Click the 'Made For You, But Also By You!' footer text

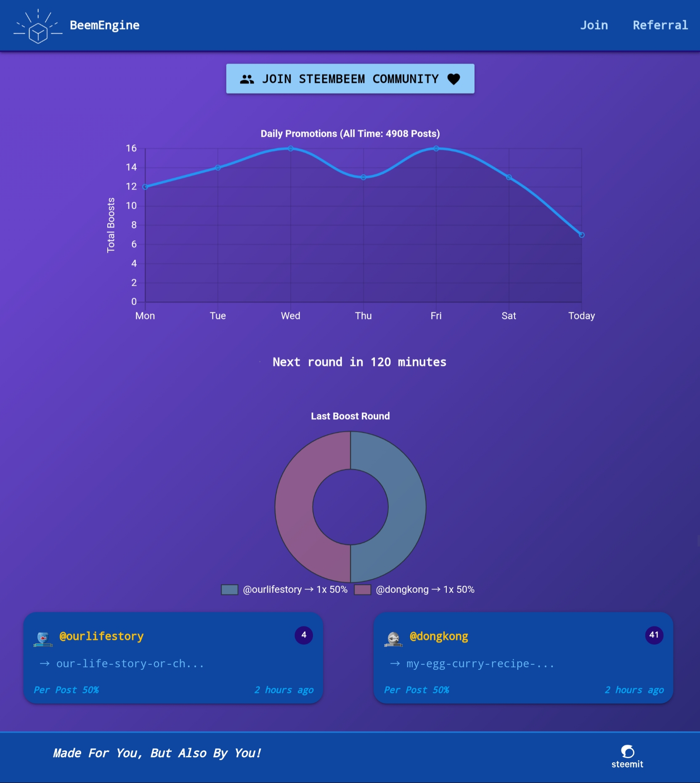pos(157,753)
